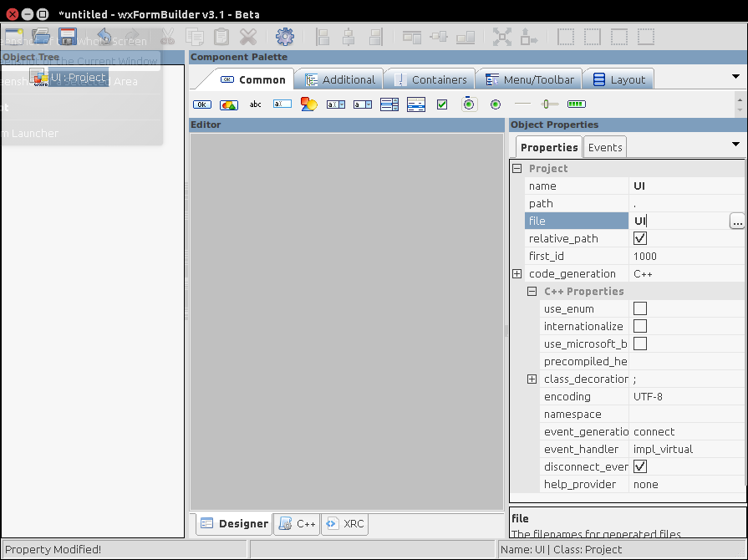The image size is (748, 560).
Task: Add a wxGauge component from palette
Action: coord(577,104)
